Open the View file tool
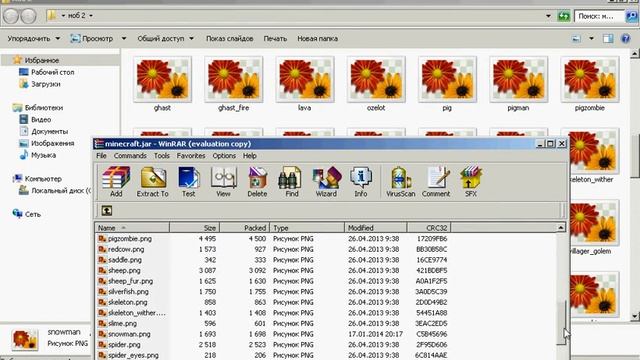The image size is (640, 360). [223, 182]
